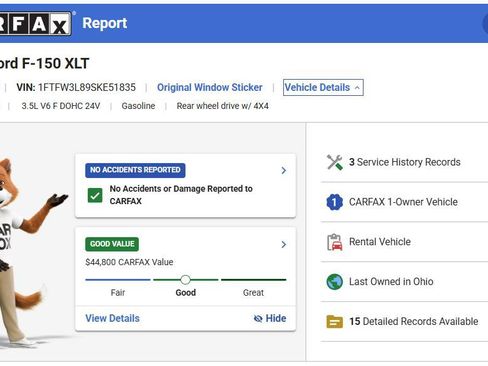Click the Good label under value scale
The image size is (488, 366).
pos(186,293)
